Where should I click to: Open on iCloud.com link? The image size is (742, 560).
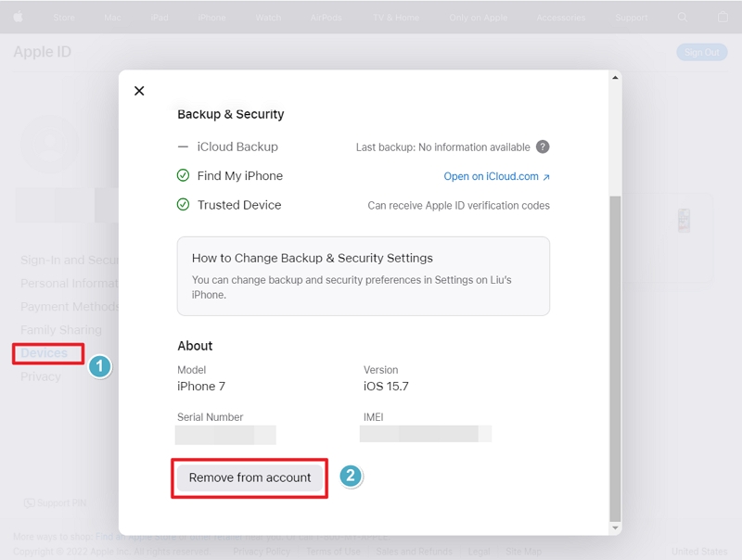[x=496, y=176]
